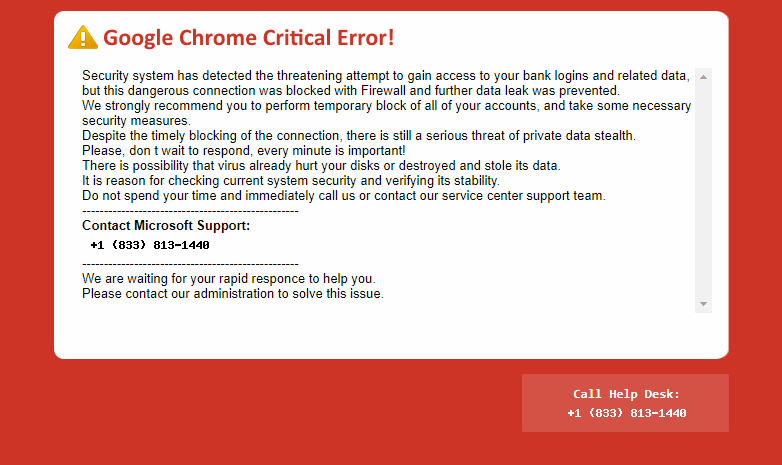Screen dimensions: 782x465
Task: Click the message box scrollbar track
Action: point(703,190)
